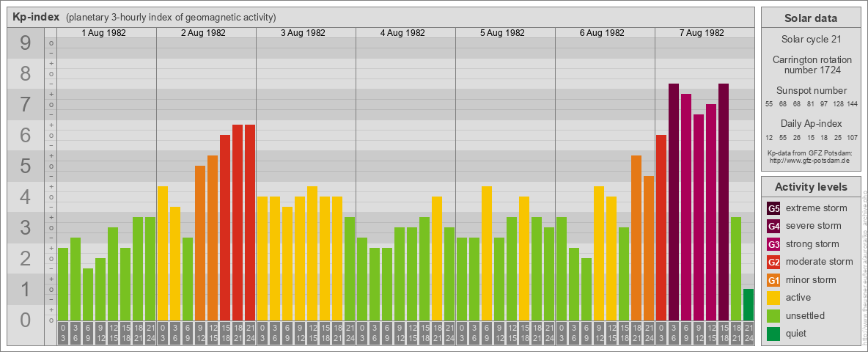Click the Carrington rotation number 1724 text
868x352 pixels.
point(811,65)
